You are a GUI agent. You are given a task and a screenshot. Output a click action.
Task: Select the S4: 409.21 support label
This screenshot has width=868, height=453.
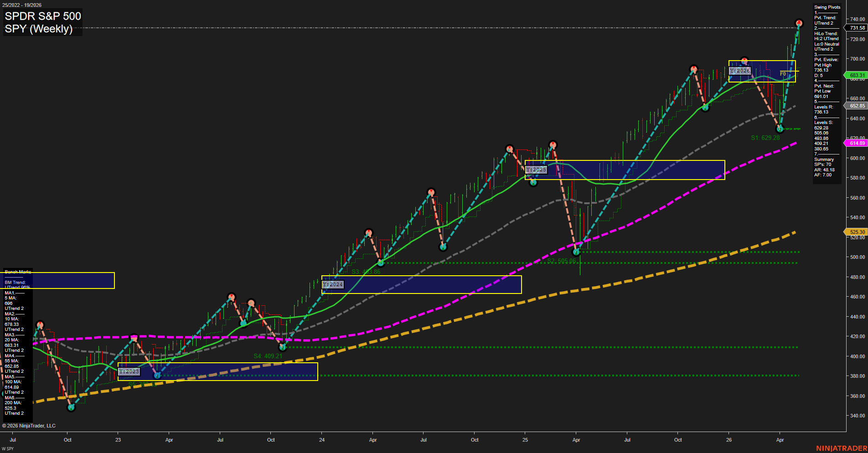coord(268,356)
